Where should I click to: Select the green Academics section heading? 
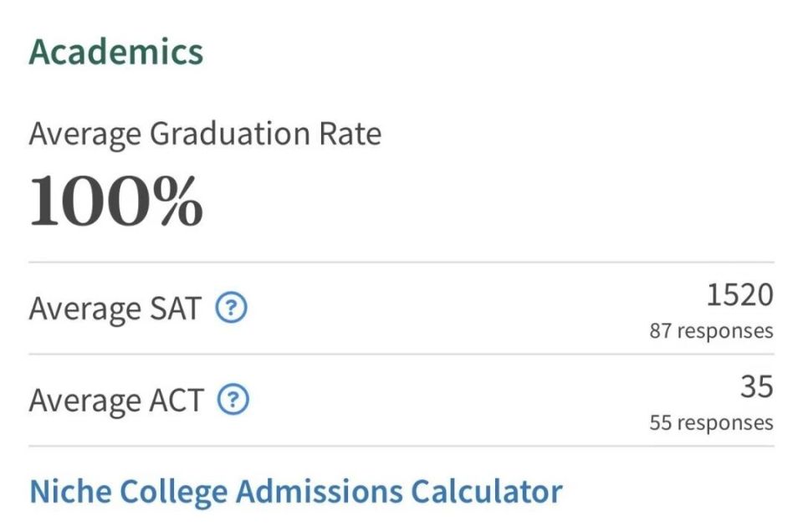[x=116, y=52]
